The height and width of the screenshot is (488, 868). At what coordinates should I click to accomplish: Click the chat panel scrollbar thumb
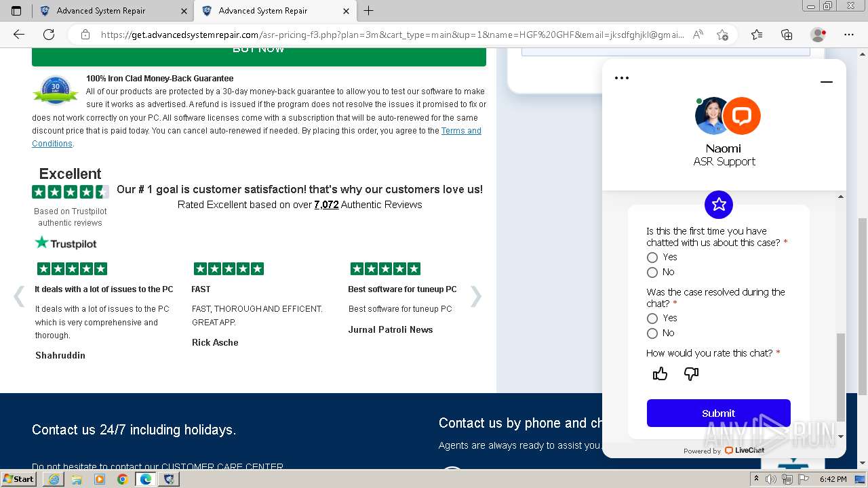click(x=841, y=377)
